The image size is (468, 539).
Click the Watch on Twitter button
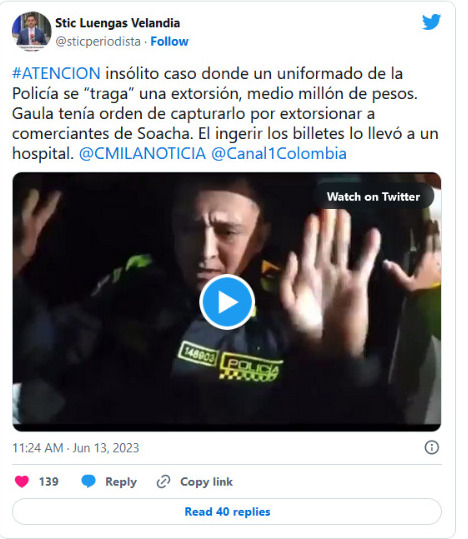(373, 197)
